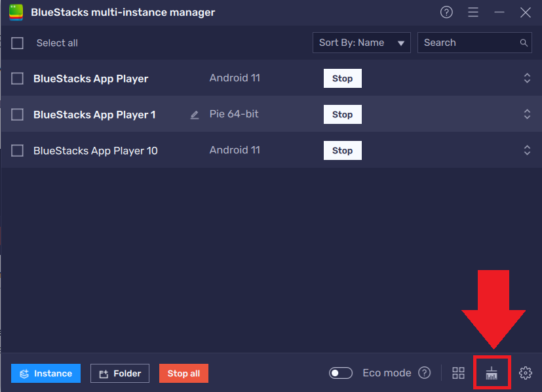542x392 pixels.
Task: Open the hamburger menu in the title bar
Action: 473,12
